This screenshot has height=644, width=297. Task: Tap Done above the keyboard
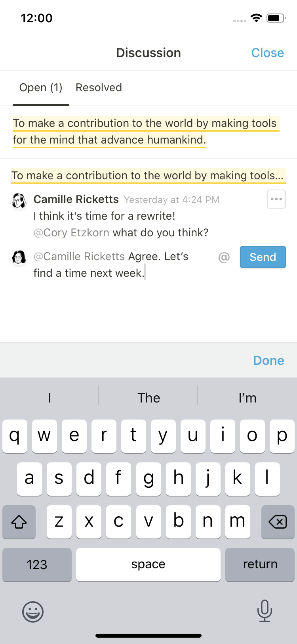tap(268, 360)
